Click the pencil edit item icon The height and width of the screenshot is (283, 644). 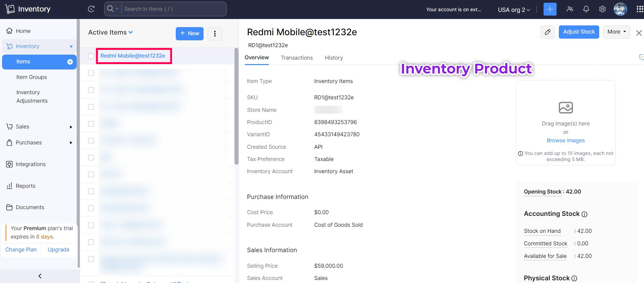coord(547,32)
